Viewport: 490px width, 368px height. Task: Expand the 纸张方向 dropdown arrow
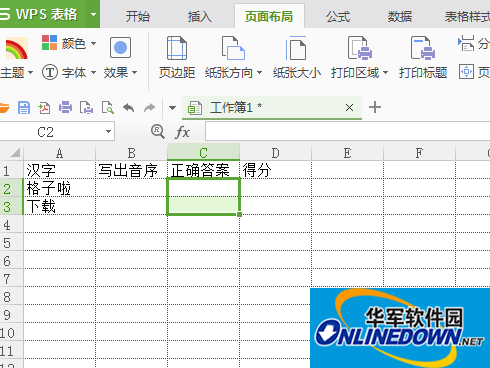pos(260,72)
